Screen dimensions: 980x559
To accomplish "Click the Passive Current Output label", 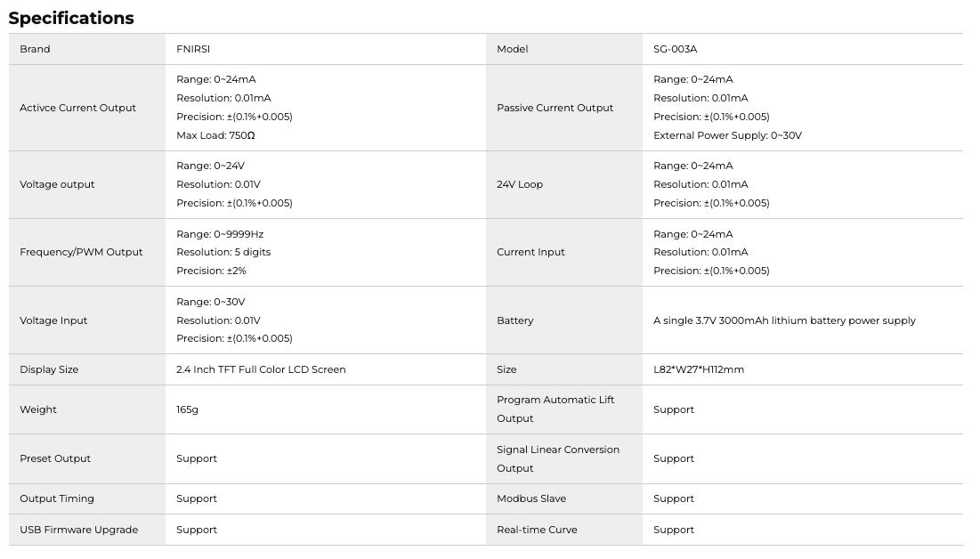I will coord(555,108).
